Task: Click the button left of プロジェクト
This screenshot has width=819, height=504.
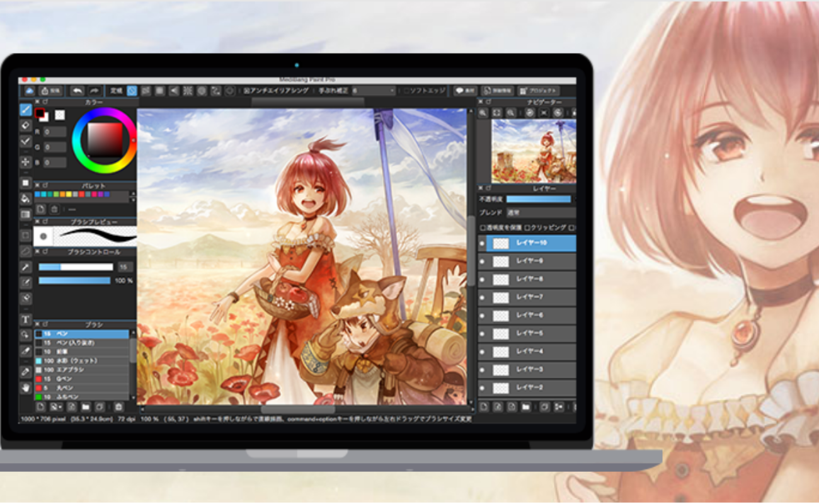Action: (497, 91)
